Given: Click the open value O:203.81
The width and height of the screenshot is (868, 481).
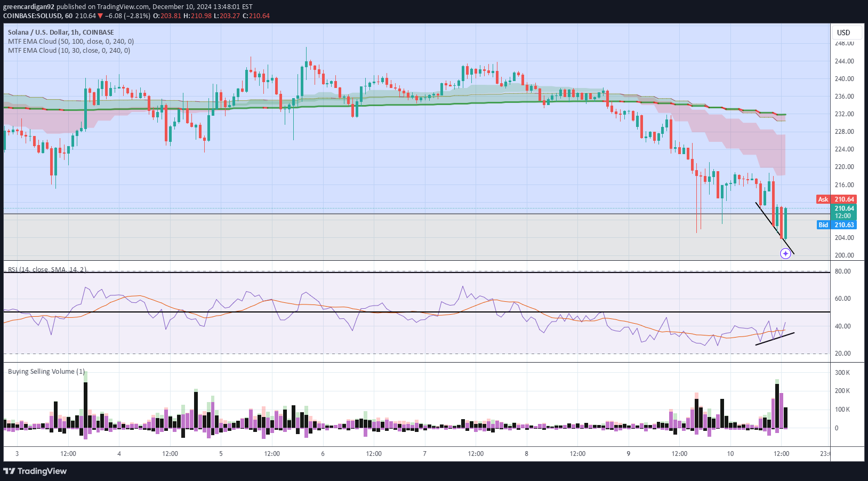Looking at the screenshot, I should click(x=167, y=16).
